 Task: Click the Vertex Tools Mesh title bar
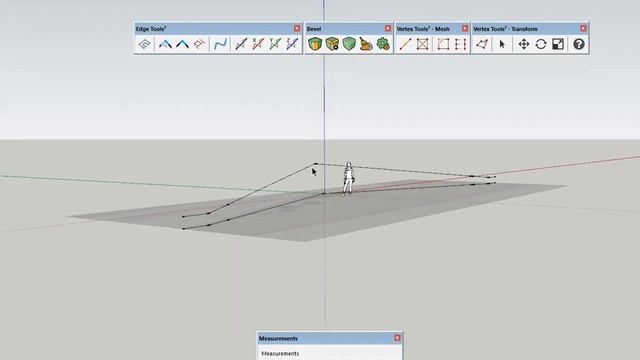pos(423,29)
